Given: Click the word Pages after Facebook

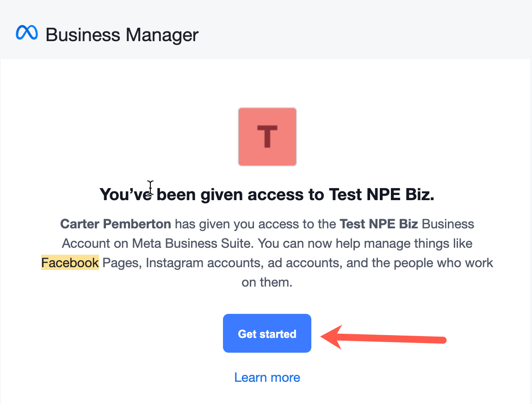Looking at the screenshot, I should (x=121, y=263).
